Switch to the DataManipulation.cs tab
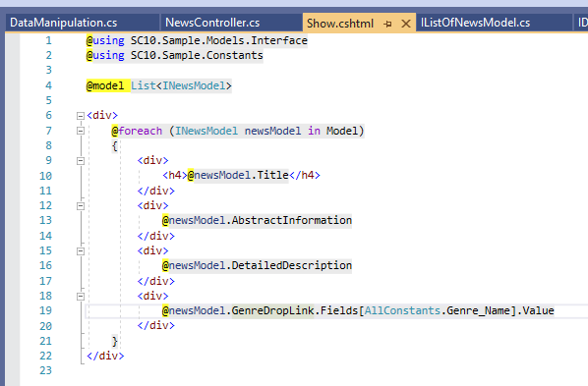 64,23
